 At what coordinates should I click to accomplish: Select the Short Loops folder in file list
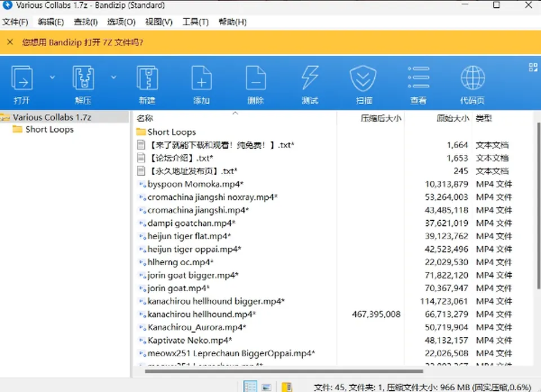coord(171,132)
